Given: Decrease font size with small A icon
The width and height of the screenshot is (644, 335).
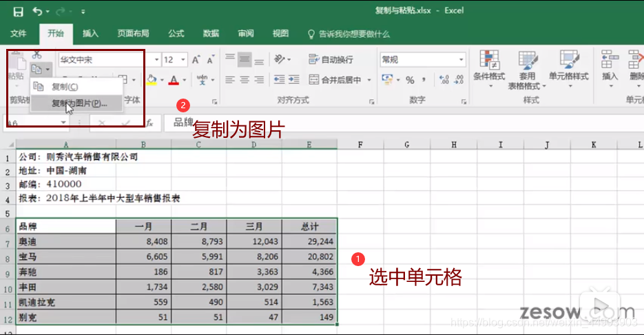Looking at the screenshot, I should (211, 59).
